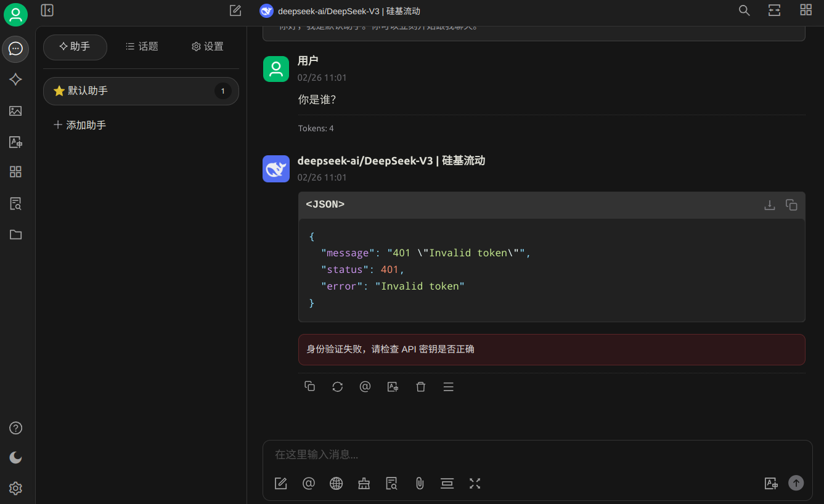Switch to 助手 tab

point(75,47)
